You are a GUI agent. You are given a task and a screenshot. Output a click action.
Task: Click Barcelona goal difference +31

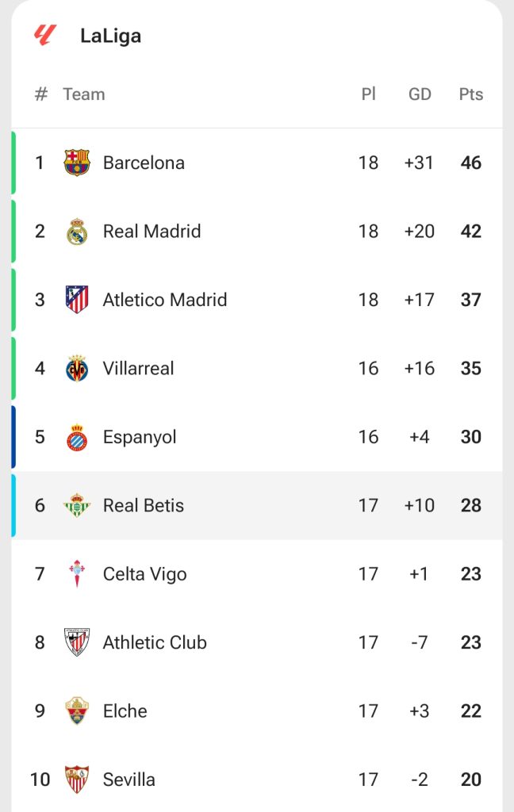pyautogui.click(x=419, y=163)
